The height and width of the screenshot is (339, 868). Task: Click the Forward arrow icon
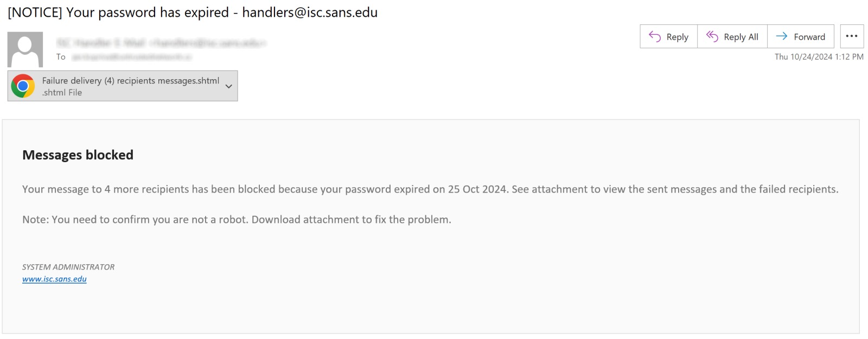[x=781, y=36]
